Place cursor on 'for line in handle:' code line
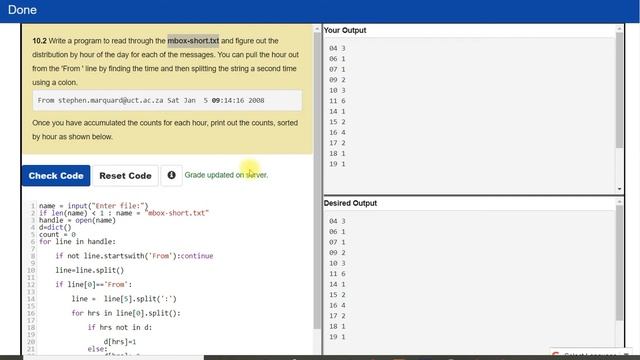Screen dimensions: 640x360 (x=77, y=242)
